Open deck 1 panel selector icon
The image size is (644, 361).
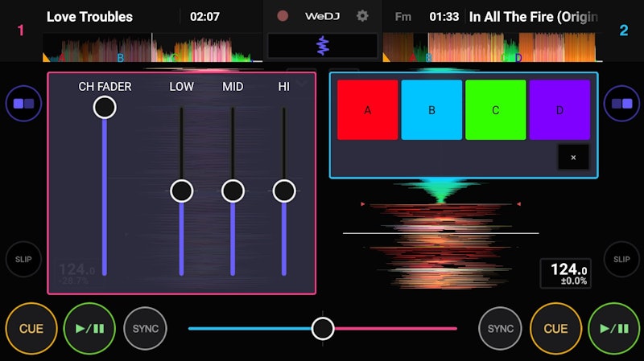(x=23, y=104)
